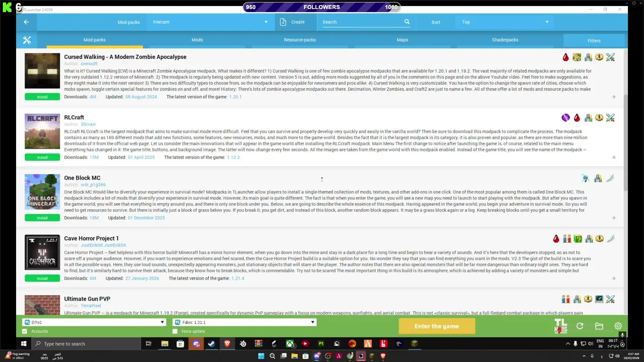Open the wrench and screwdriver tools icon
644x362 pixels.
27,40
